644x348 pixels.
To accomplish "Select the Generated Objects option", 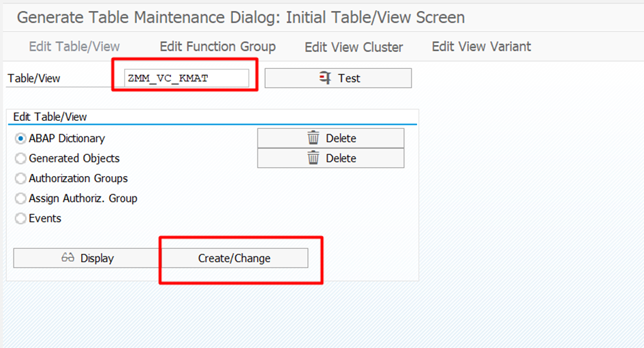I will point(20,158).
